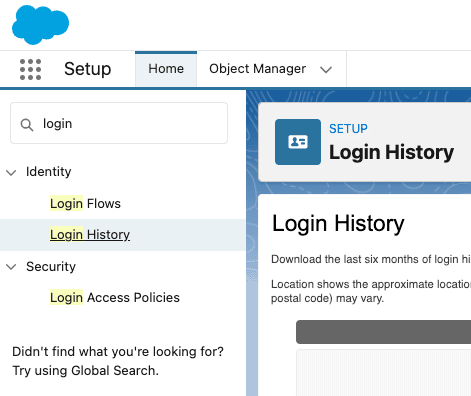Click the magnifier icon in Quick Find
Screen dimensions: 471x396
pos(27,125)
